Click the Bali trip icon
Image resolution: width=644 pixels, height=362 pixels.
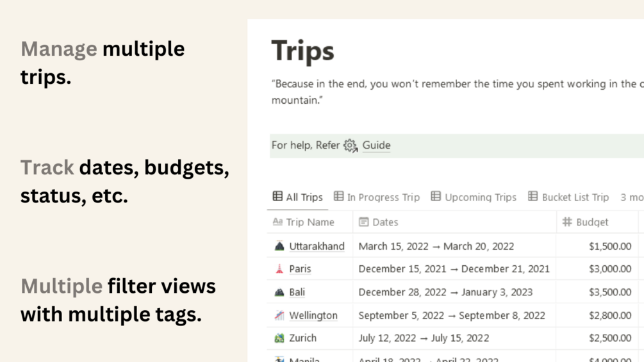click(x=279, y=292)
